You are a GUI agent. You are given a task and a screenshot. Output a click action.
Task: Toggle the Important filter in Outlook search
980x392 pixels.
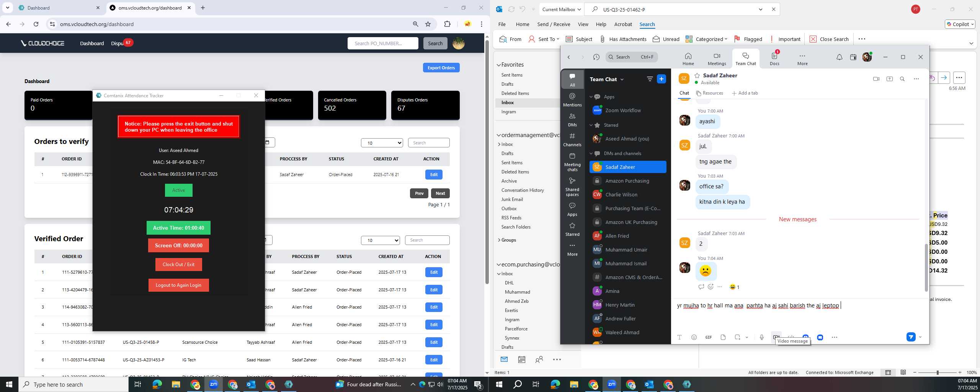785,39
